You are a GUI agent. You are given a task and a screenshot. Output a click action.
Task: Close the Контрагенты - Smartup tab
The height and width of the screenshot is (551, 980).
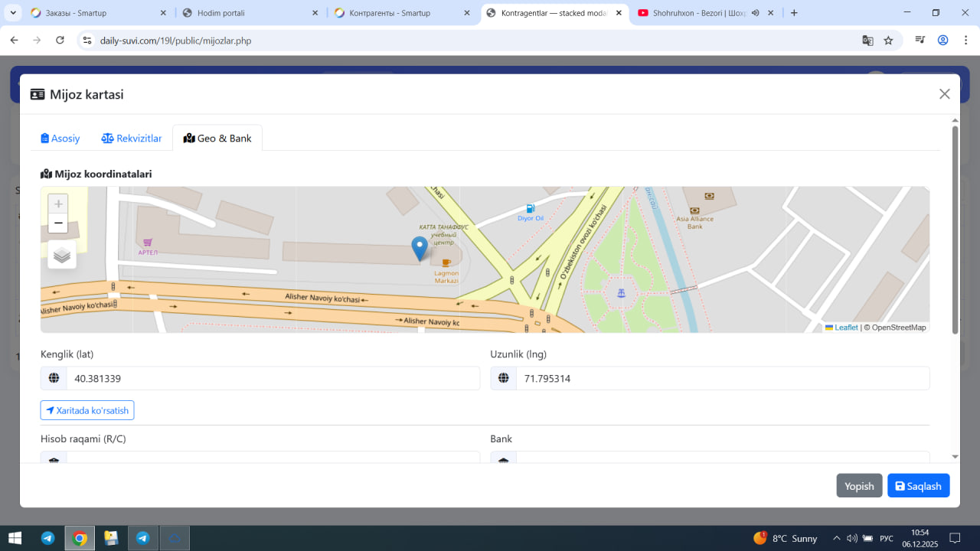pyautogui.click(x=467, y=13)
